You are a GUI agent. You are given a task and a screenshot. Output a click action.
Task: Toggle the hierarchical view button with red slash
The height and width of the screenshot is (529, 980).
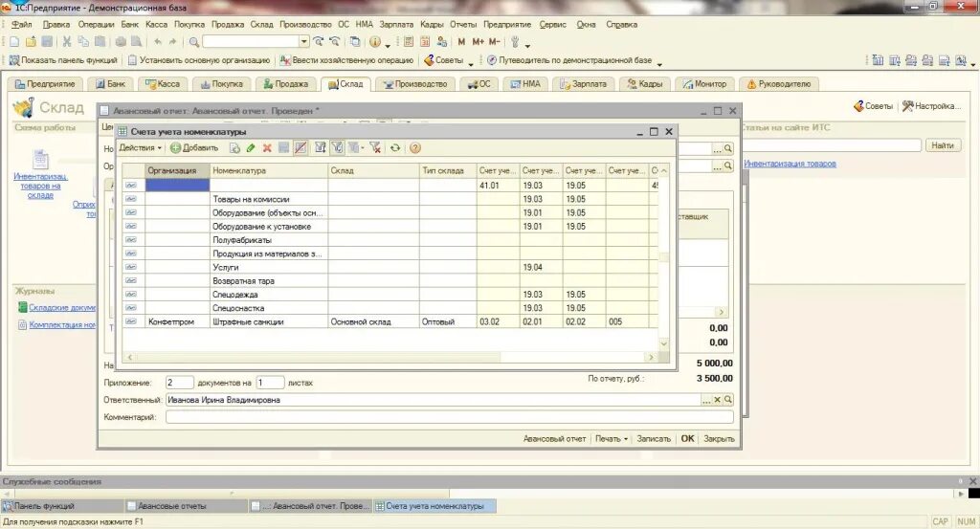[x=301, y=148]
